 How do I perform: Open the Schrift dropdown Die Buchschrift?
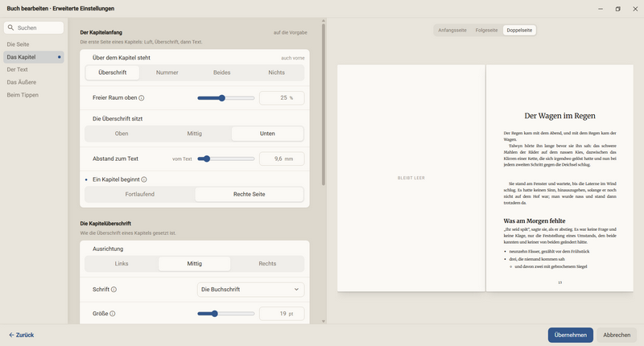click(x=250, y=290)
